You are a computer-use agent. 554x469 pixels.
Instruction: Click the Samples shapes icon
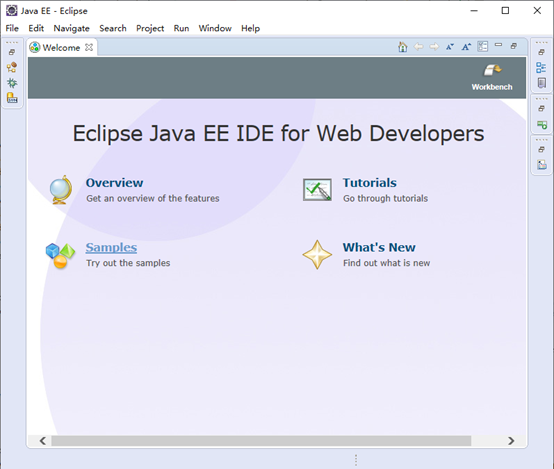[60, 256]
